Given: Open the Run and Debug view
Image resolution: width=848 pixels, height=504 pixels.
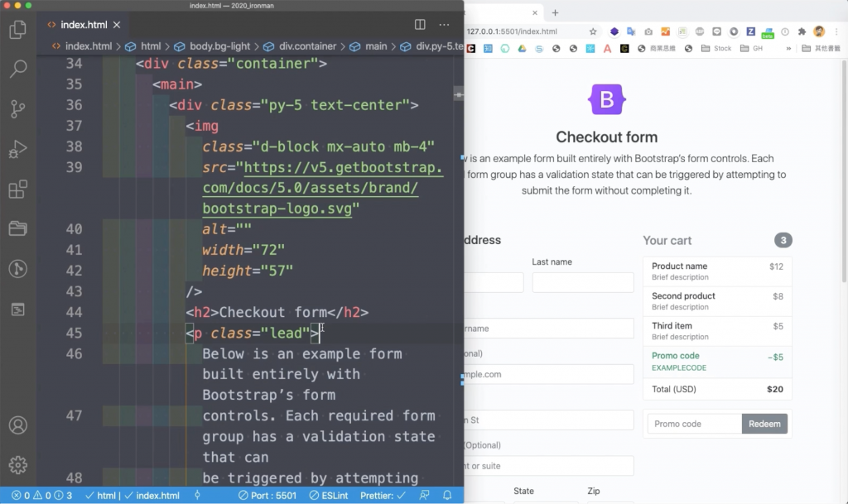Looking at the screenshot, I should 18,149.
